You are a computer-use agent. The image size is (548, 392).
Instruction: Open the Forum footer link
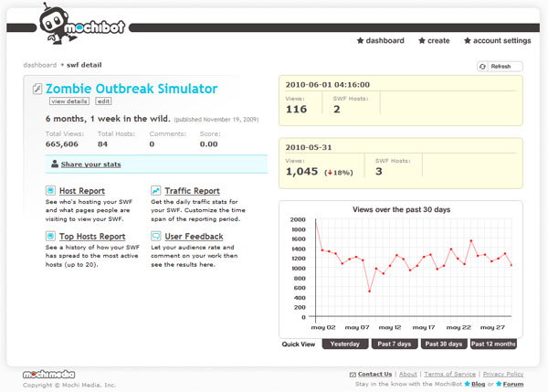point(513,384)
